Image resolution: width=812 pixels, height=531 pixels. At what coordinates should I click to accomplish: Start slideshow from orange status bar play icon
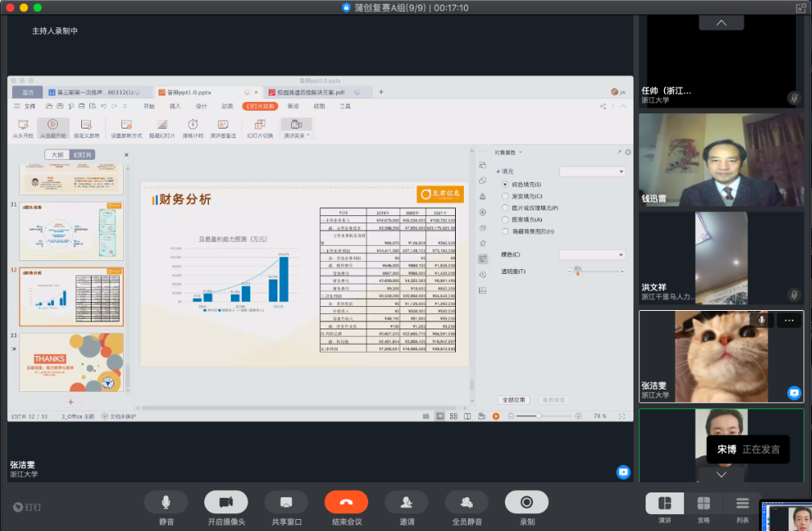(x=496, y=416)
